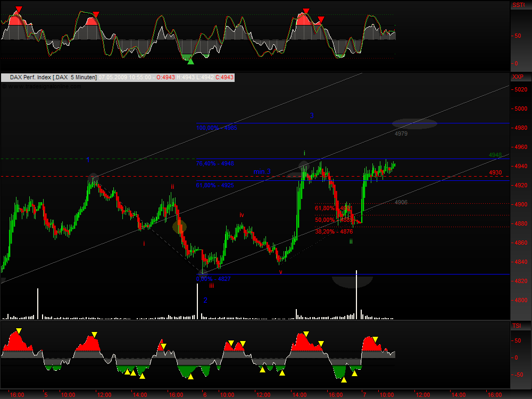
Task: Click the green 'ii' wave label
Action: point(351,242)
